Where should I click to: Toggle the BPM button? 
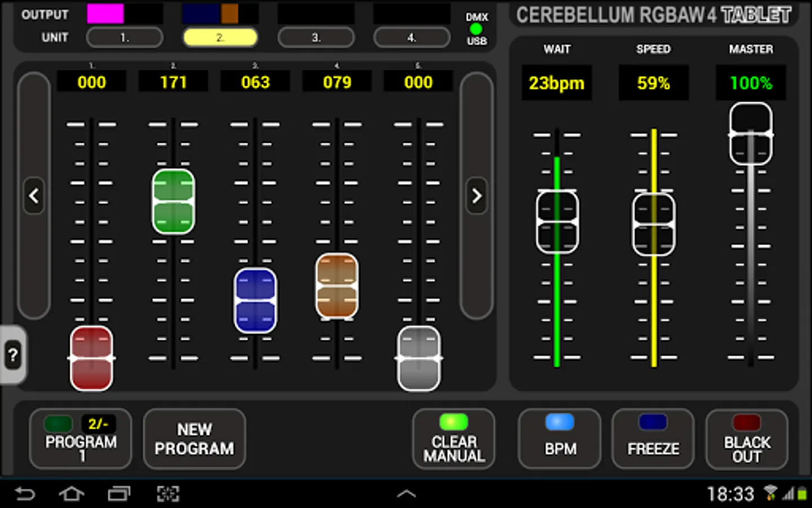click(560, 439)
